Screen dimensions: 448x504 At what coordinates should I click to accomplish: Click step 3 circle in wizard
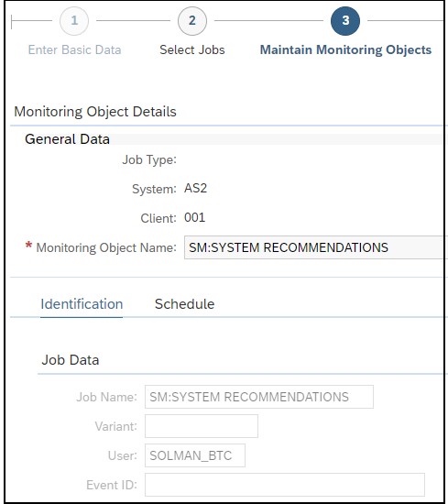[x=345, y=21]
